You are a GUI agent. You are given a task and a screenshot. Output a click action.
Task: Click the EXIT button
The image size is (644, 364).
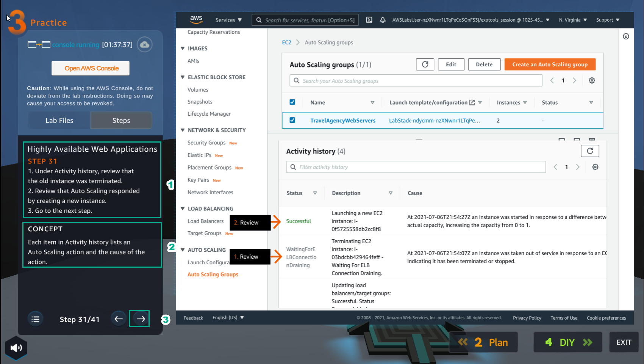624,342
